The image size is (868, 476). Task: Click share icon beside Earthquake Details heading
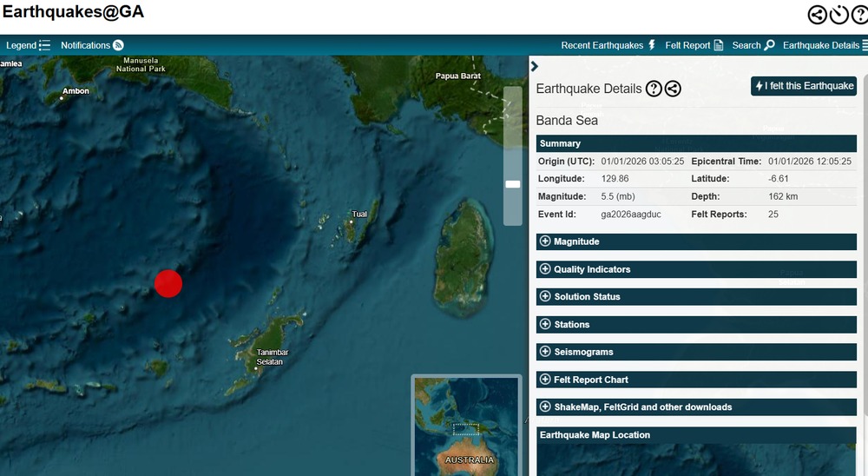click(x=673, y=89)
